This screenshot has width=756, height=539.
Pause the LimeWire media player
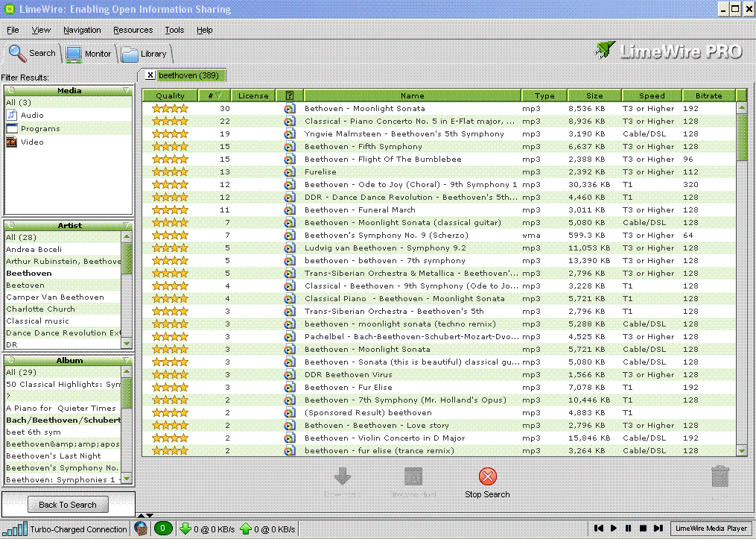pyautogui.click(x=628, y=529)
